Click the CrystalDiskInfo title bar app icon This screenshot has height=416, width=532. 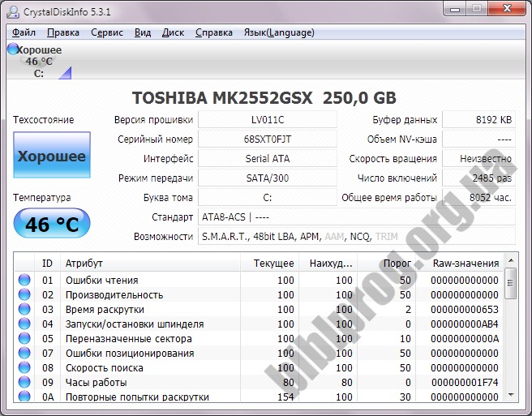pyautogui.click(x=13, y=12)
